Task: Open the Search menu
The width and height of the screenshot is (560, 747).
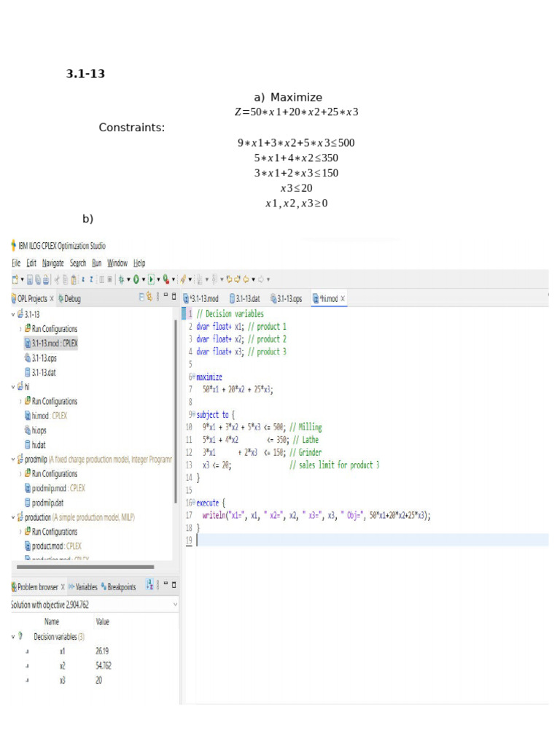Action: [78, 263]
